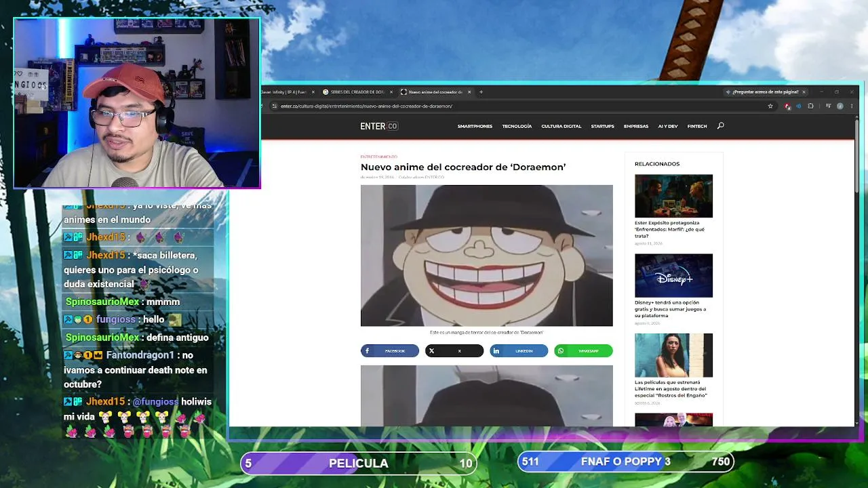Close the 'Nuevo anime del cocreador' tab
The width and height of the screenshot is (868, 488).
469,91
